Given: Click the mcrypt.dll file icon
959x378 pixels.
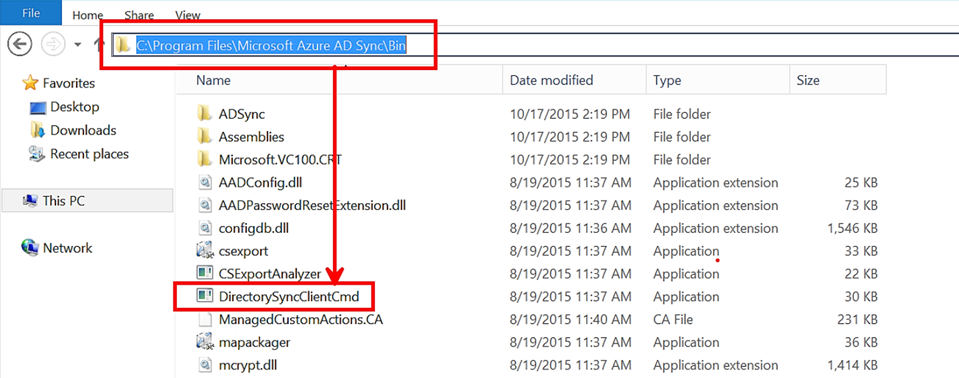Looking at the screenshot, I should 204,365.
